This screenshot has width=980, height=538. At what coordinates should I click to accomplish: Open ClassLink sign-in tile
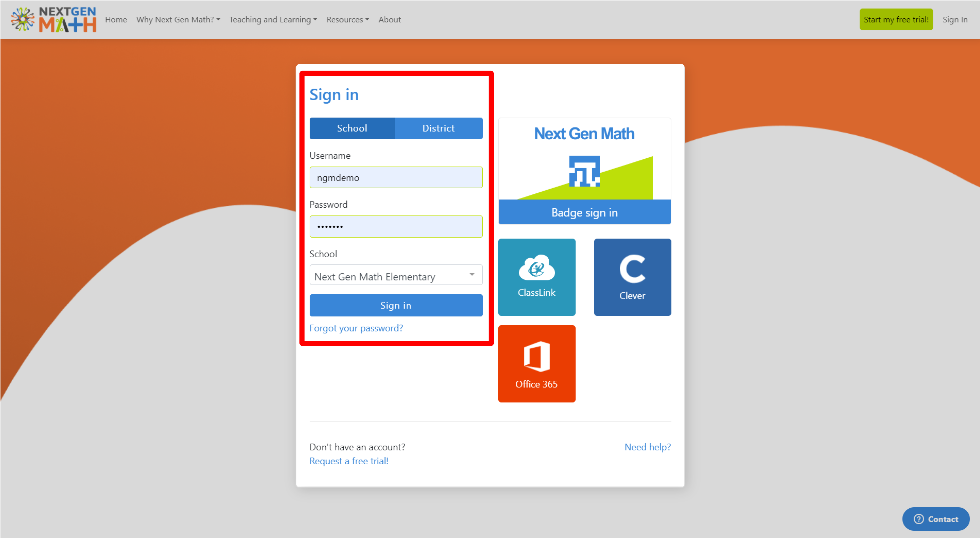(536, 277)
